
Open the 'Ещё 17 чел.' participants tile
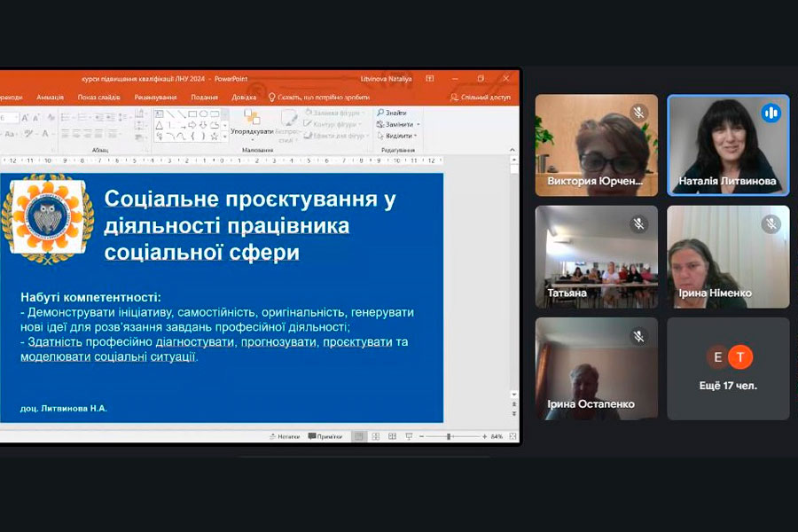pos(728,368)
